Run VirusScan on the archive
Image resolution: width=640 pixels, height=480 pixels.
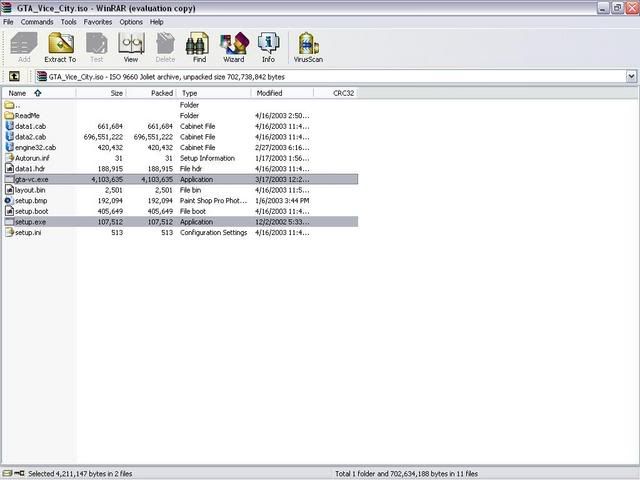click(308, 47)
